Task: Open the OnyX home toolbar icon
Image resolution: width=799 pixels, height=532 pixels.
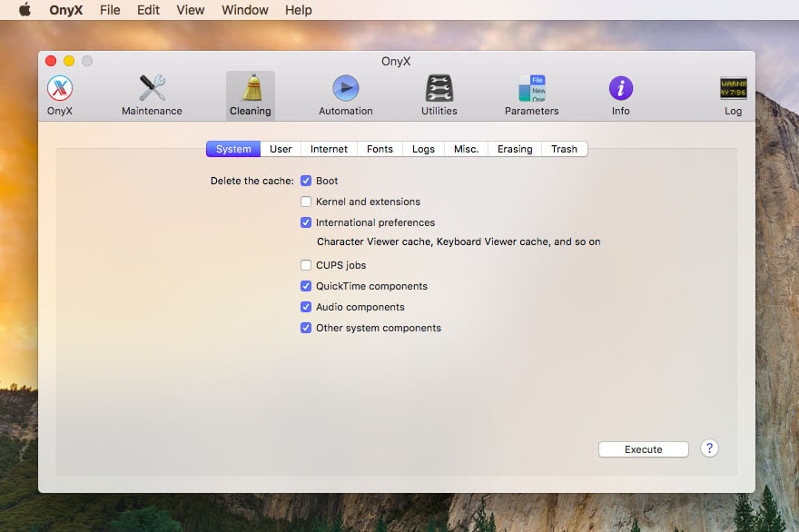Action: point(60,89)
